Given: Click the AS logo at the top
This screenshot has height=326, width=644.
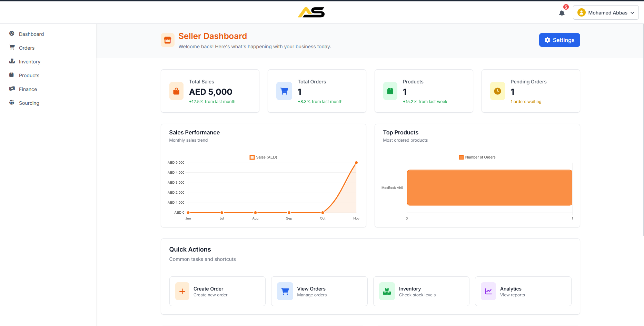Looking at the screenshot, I should (311, 12).
